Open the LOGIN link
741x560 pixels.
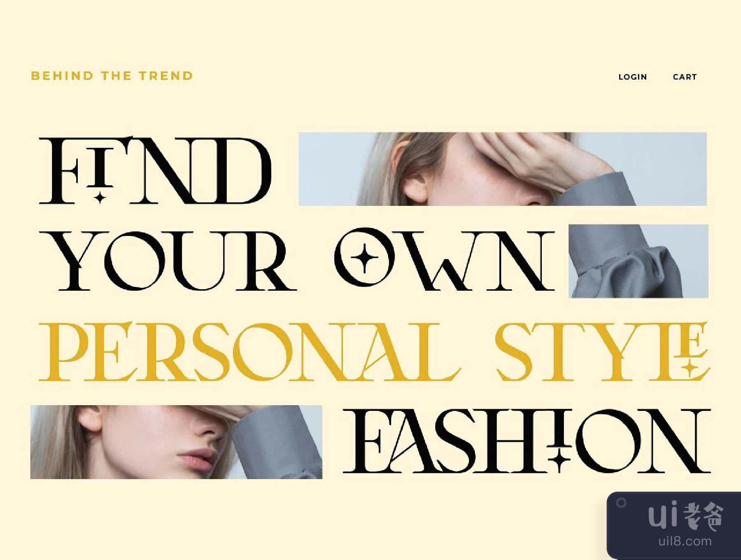[x=633, y=77]
